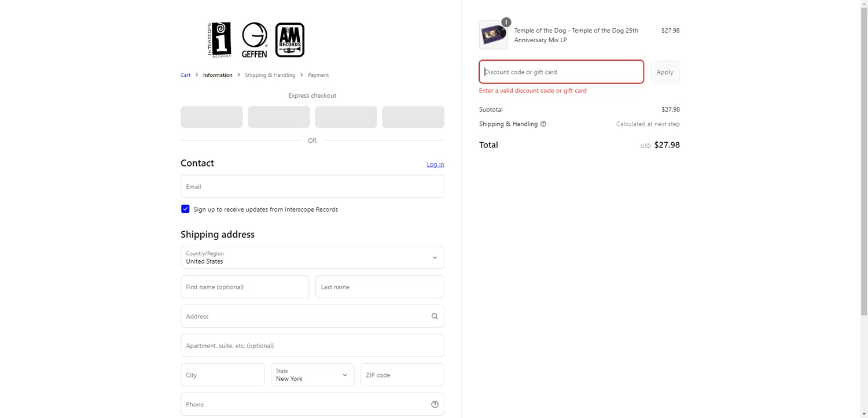Screen dimensions: 868x418
Task: Click the Express checkout heading
Action: click(312, 95)
